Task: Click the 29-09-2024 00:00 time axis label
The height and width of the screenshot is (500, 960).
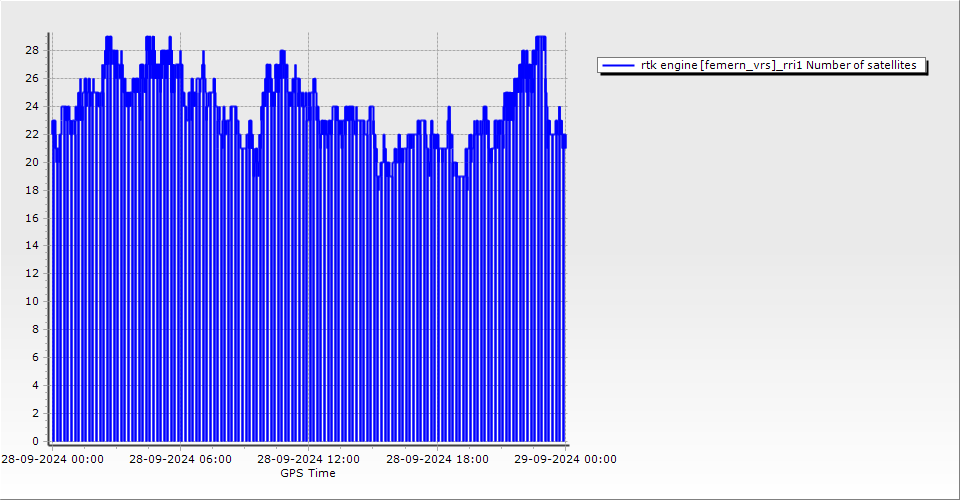Action: click(566, 459)
